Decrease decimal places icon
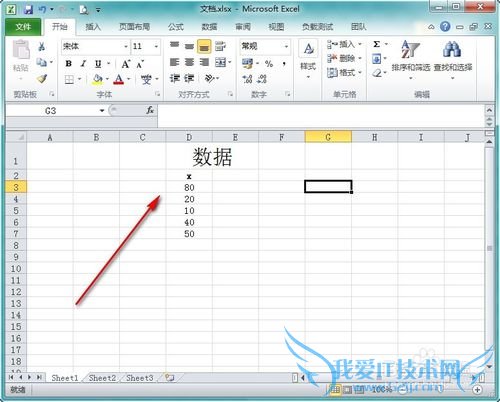This screenshot has width=500, height=402. click(262, 79)
